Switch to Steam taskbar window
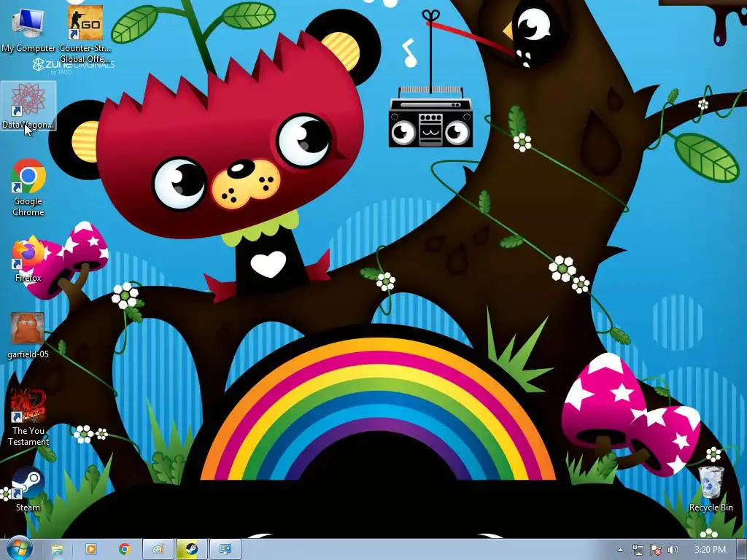The height and width of the screenshot is (560, 747). click(192, 549)
